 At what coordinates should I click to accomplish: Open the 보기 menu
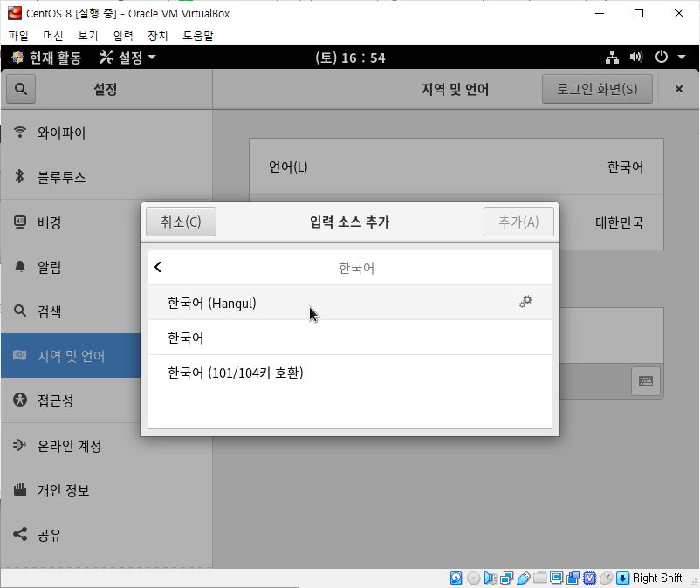coord(87,35)
